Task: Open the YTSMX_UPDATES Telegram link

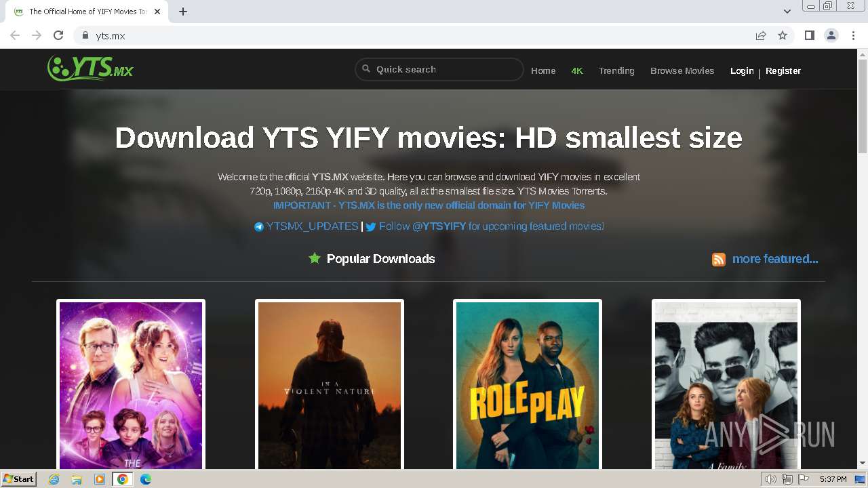Action: [312, 226]
